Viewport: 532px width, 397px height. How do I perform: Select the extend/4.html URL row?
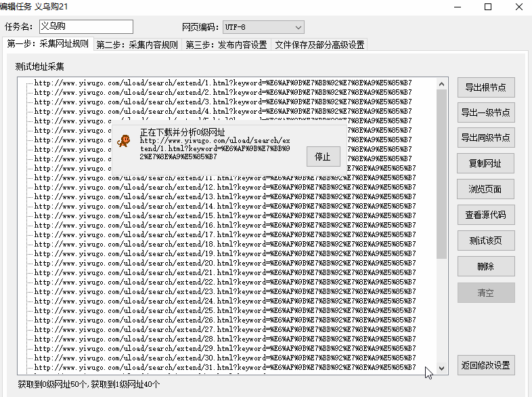point(223,111)
